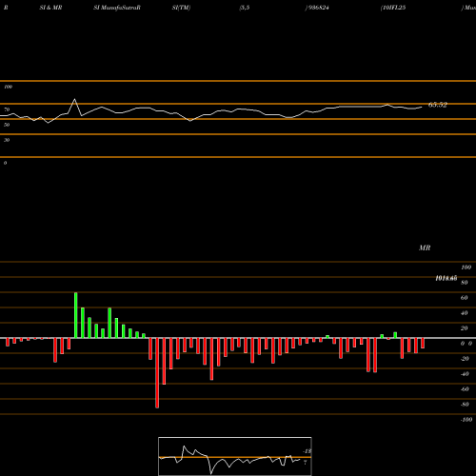
Task: Click the '30' label on RSI axis
Action: 7,140
